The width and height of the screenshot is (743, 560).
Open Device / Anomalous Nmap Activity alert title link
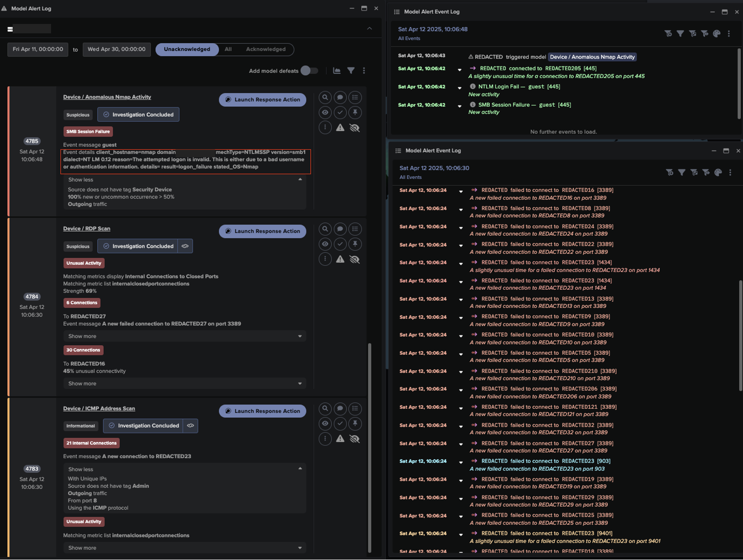click(107, 97)
